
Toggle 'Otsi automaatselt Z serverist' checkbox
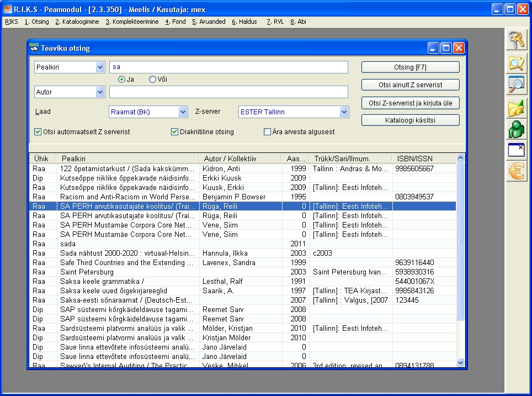tap(38, 132)
